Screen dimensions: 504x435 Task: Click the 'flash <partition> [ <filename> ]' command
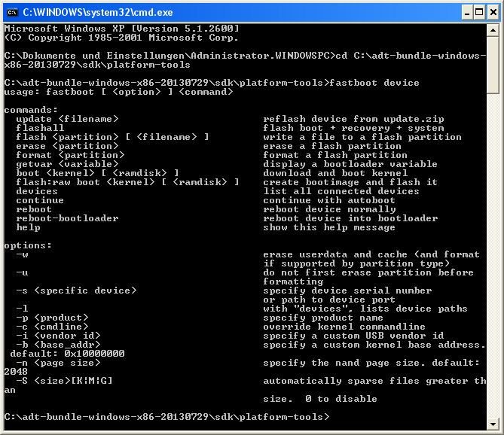pyautogui.click(x=112, y=137)
